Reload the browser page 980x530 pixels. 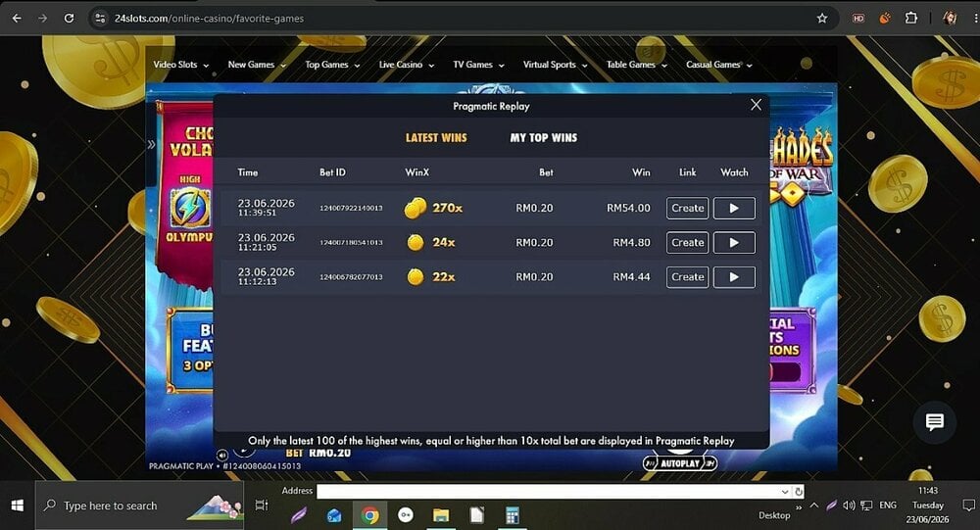[69, 19]
